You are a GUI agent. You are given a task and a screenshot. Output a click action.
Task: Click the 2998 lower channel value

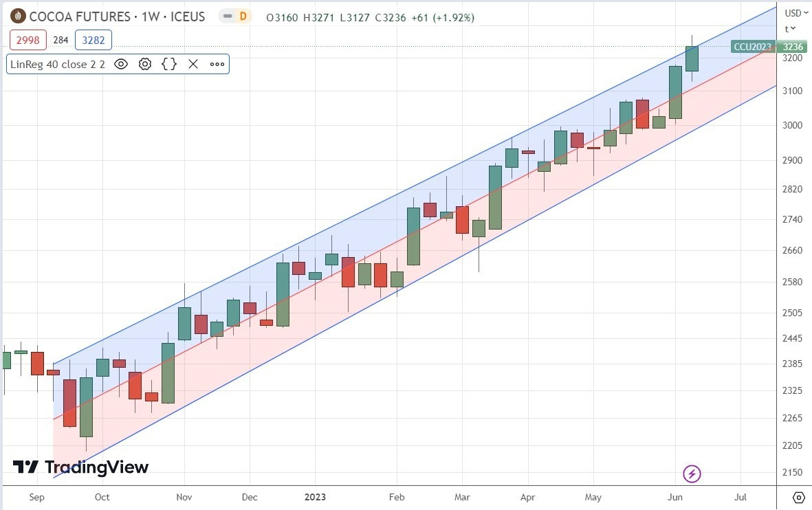(x=28, y=41)
